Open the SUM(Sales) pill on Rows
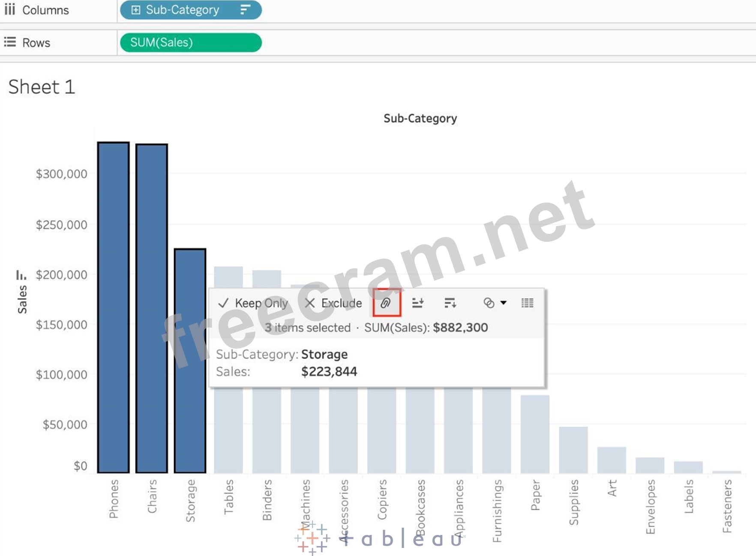This screenshot has height=556, width=756. [x=190, y=42]
